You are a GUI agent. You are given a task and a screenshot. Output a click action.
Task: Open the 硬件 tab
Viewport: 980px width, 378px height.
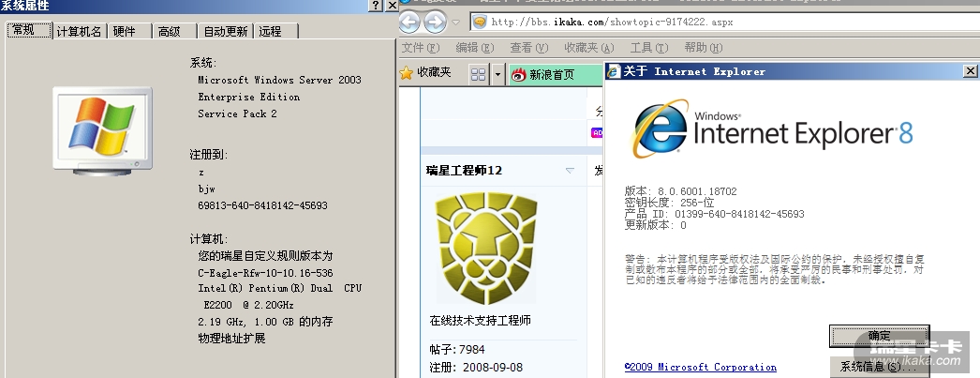click(129, 31)
